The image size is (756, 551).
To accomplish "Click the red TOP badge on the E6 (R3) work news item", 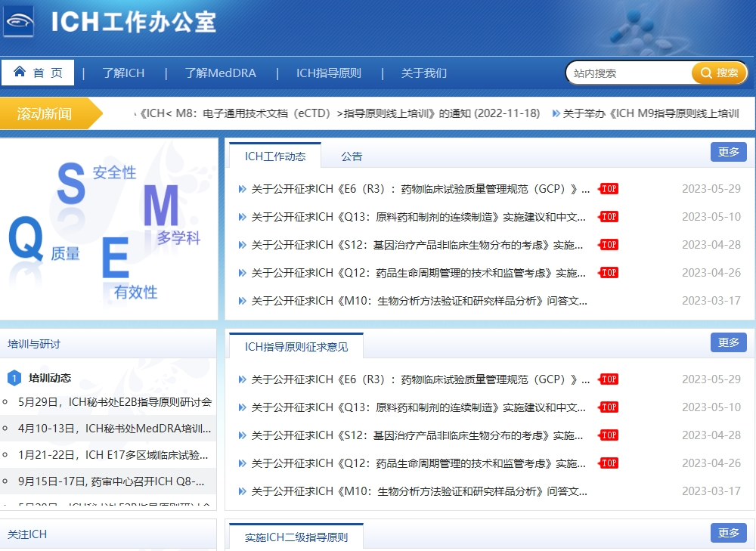I will (x=609, y=189).
